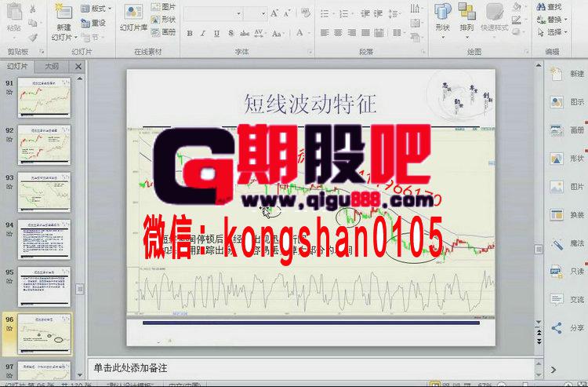Screen dimensions: 588x387
Task: Select the Format Painter brush icon
Action: (33, 37)
